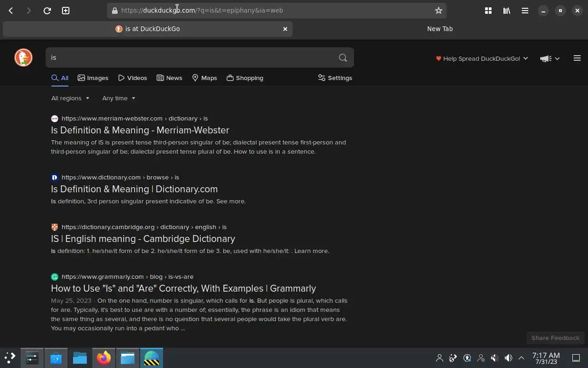The height and width of the screenshot is (368, 588).
Task: Switch to Maps results
Action: [204, 78]
